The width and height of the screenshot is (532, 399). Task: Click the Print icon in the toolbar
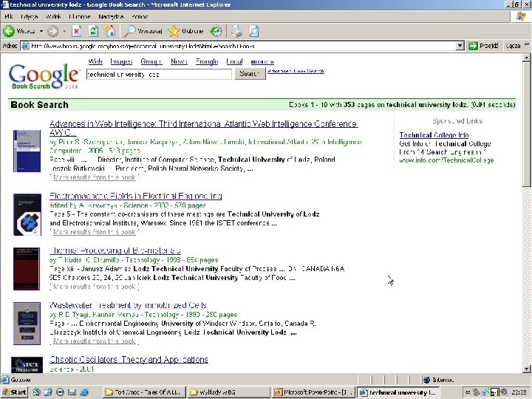click(x=237, y=31)
